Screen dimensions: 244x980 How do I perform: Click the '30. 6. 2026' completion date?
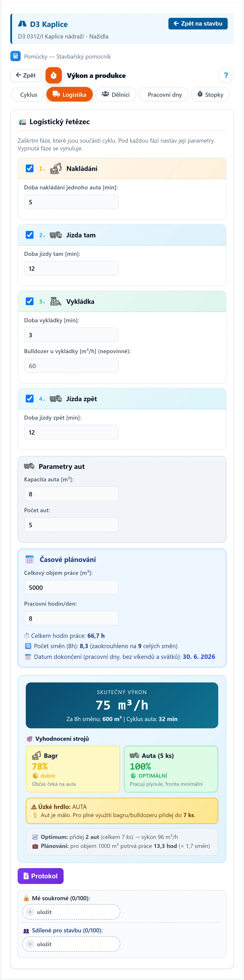point(199,657)
